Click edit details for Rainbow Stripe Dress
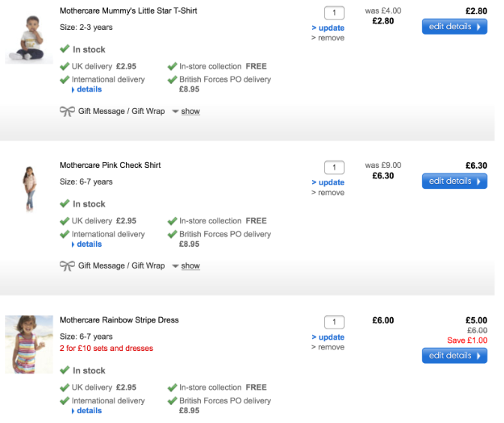 pyautogui.click(x=454, y=355)
